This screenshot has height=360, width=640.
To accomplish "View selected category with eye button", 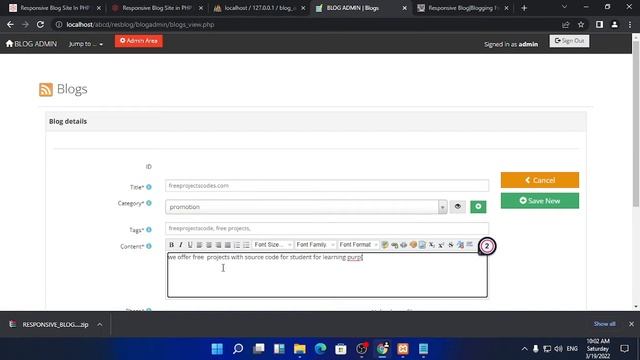I will (x=458, y=207).
